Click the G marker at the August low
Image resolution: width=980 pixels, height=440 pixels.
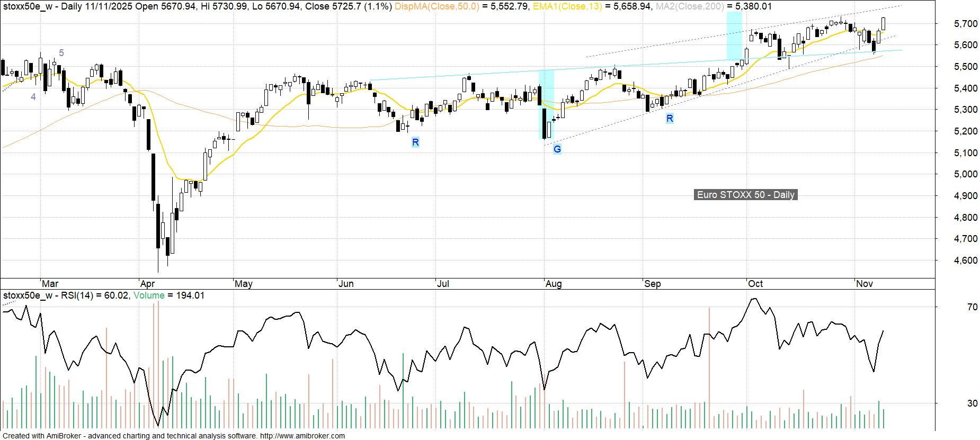pyautogui.click(x=557, y=149)
